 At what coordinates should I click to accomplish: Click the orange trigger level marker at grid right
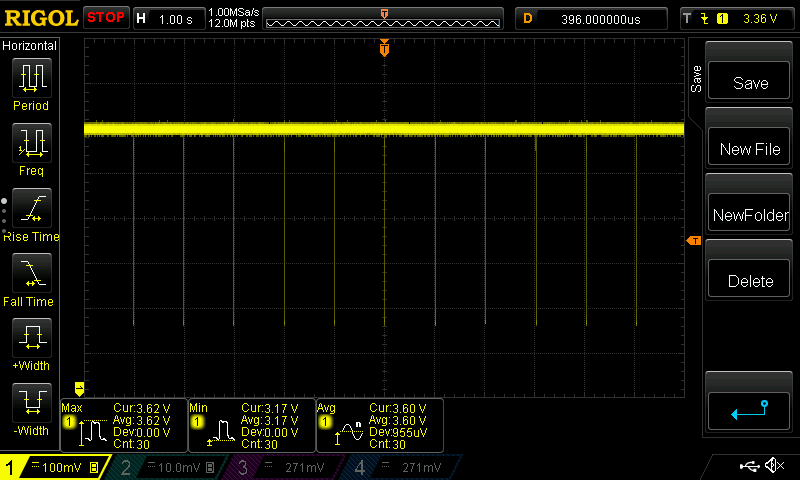tap(694, 241)
